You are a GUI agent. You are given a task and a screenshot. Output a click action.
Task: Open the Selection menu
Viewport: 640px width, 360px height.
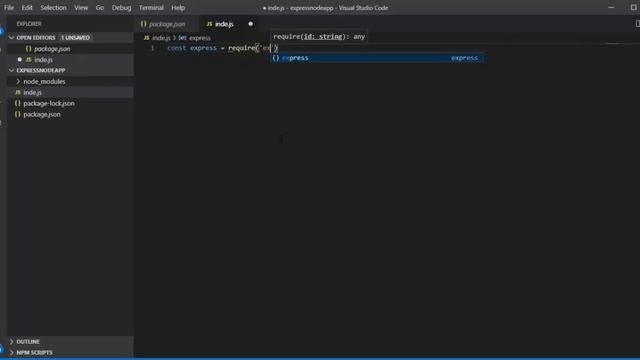(x=53, y=8)
